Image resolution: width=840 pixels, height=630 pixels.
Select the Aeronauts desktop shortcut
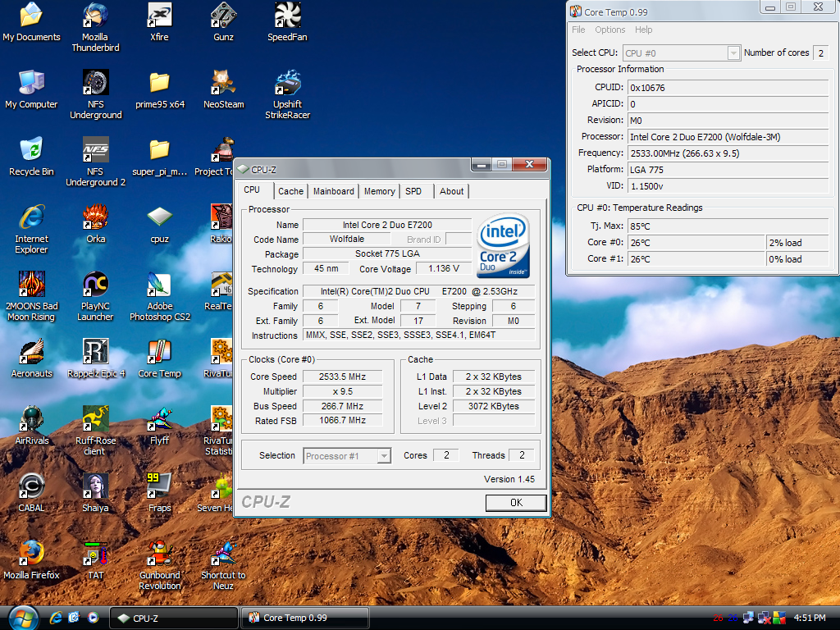(32, 358)
